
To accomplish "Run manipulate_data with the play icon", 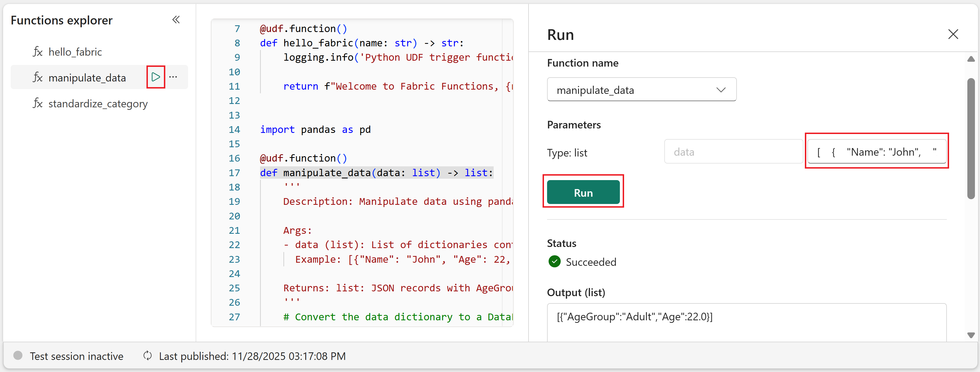I will pyautogui.click(x=155, y=77).
